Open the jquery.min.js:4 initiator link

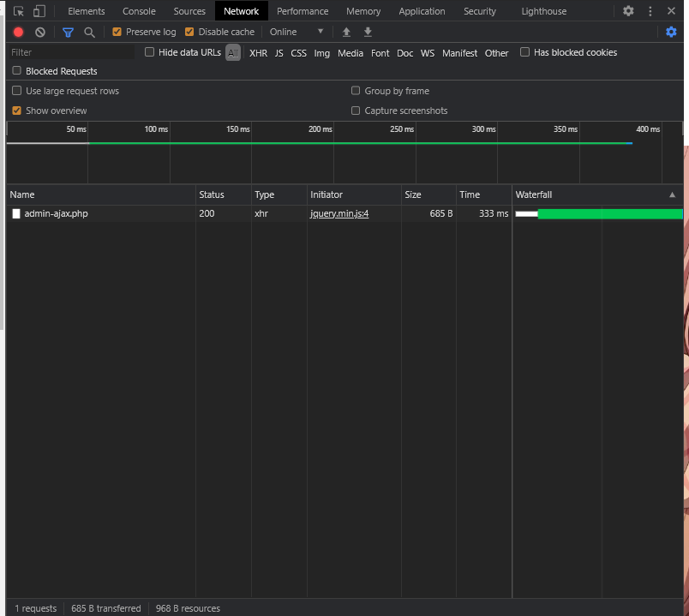pos(339,213)
